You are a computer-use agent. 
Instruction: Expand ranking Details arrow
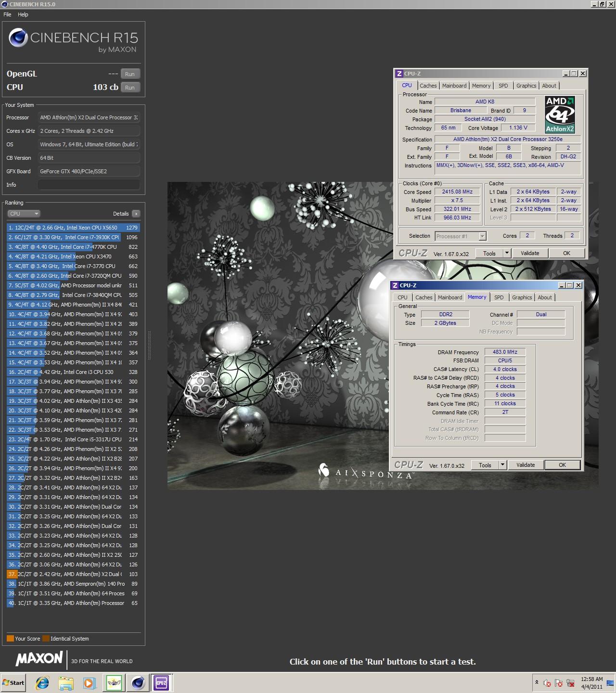pyautogui.click(x=136, y=214)
